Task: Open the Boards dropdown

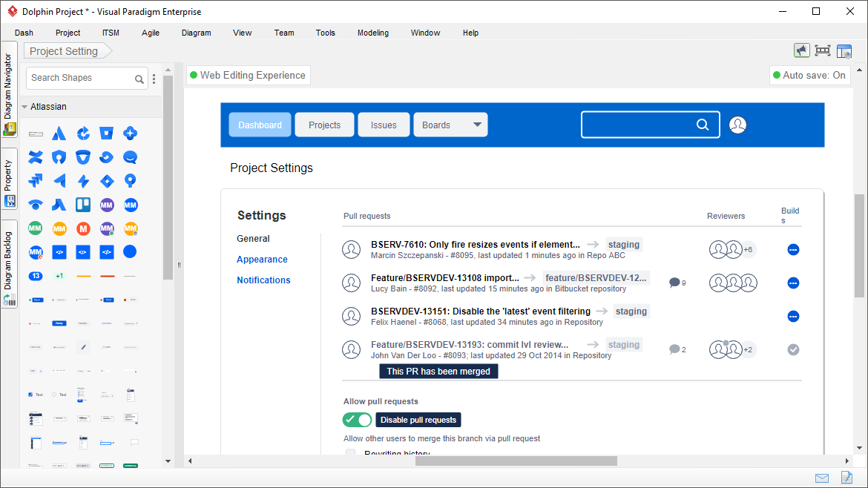Action: coord(450,125)
